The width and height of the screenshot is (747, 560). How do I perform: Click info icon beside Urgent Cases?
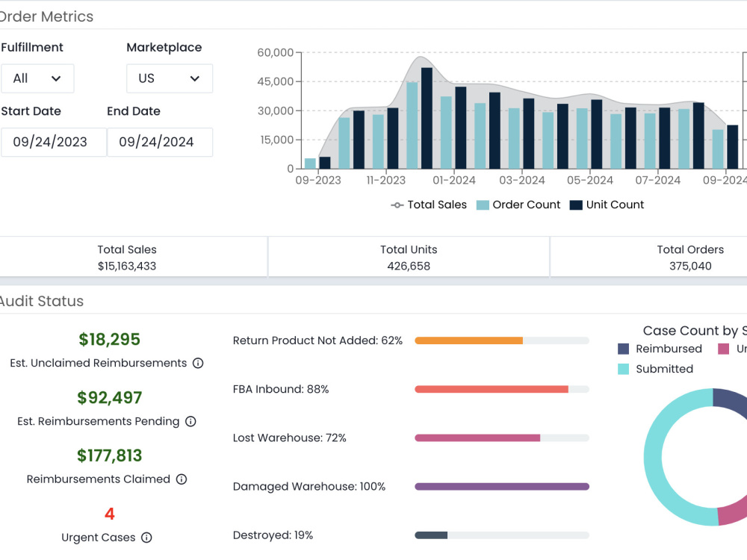click(x=146, y=538)
